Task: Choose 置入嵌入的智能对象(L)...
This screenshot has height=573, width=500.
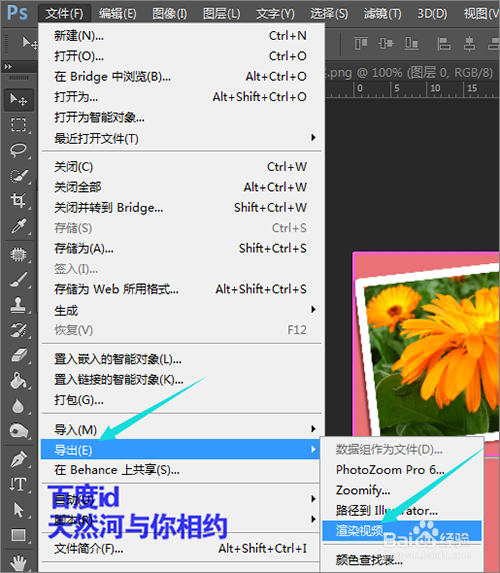Action: point(181,360)
